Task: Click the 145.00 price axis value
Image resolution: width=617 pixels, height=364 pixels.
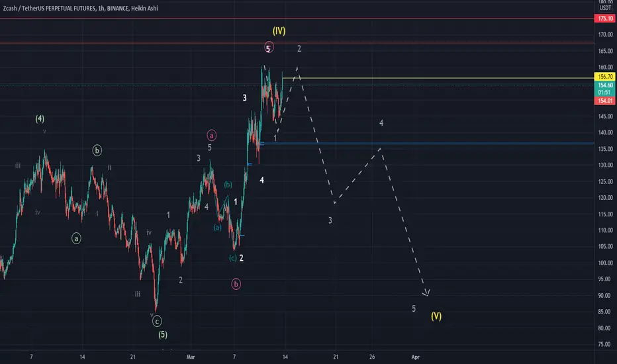Action: 605,116
